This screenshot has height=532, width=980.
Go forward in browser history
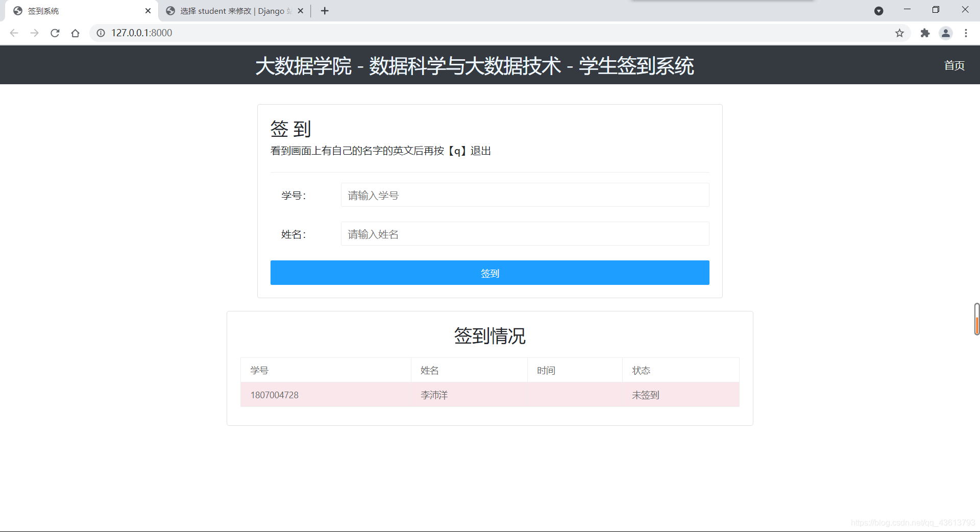point(34,33)
